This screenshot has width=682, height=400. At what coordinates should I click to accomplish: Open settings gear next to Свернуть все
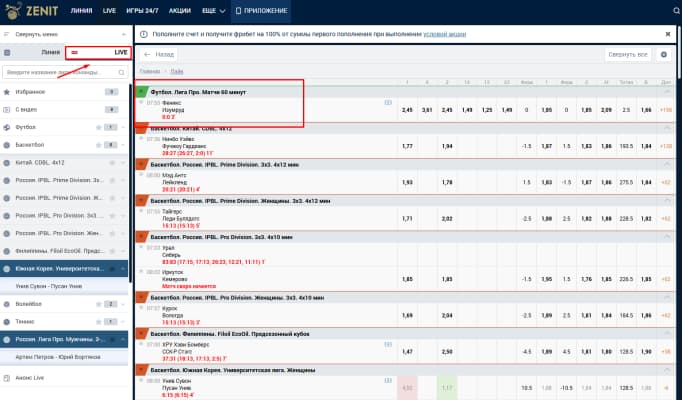click(x=664, y=54)
